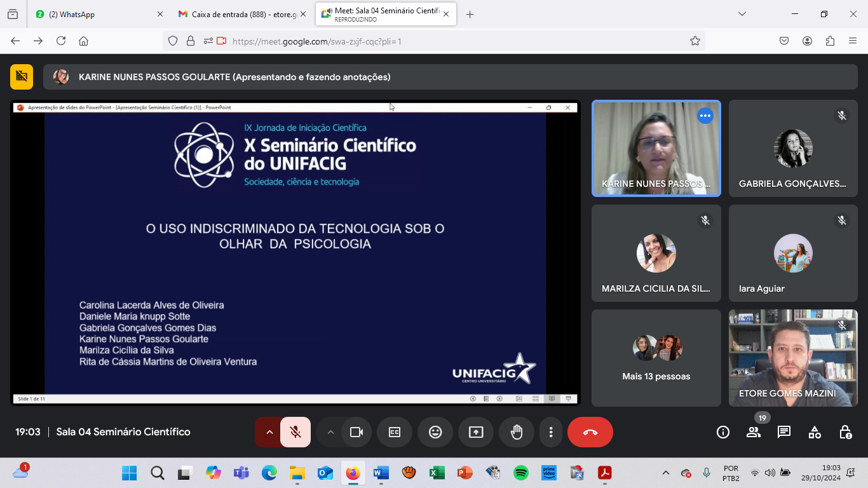Unmute the microphone
868x488 pixels.
point(295,432)
